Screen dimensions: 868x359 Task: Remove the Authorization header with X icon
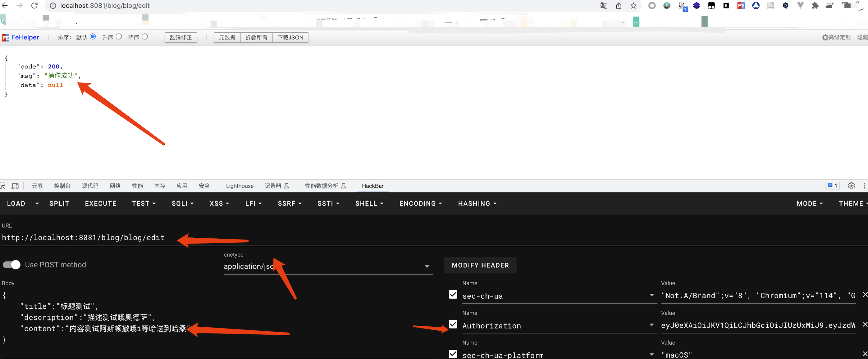[865, 324]
